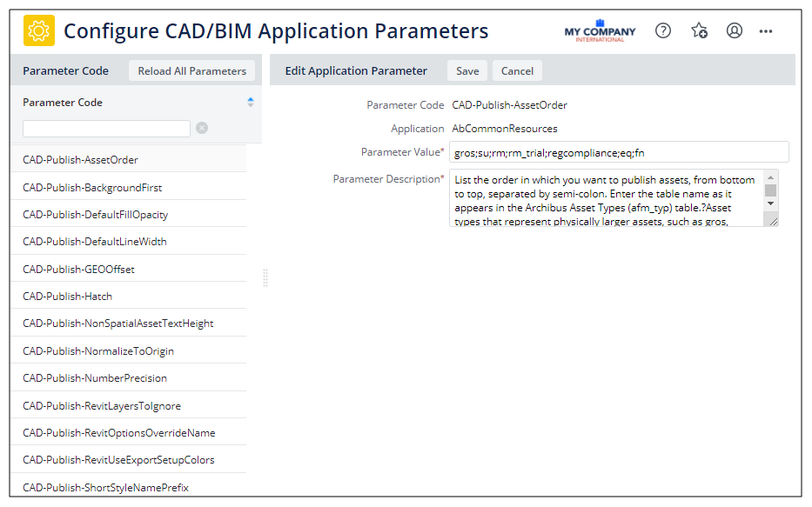
Task: Click the AbCommonResources application value
Action: coord(505,129)
